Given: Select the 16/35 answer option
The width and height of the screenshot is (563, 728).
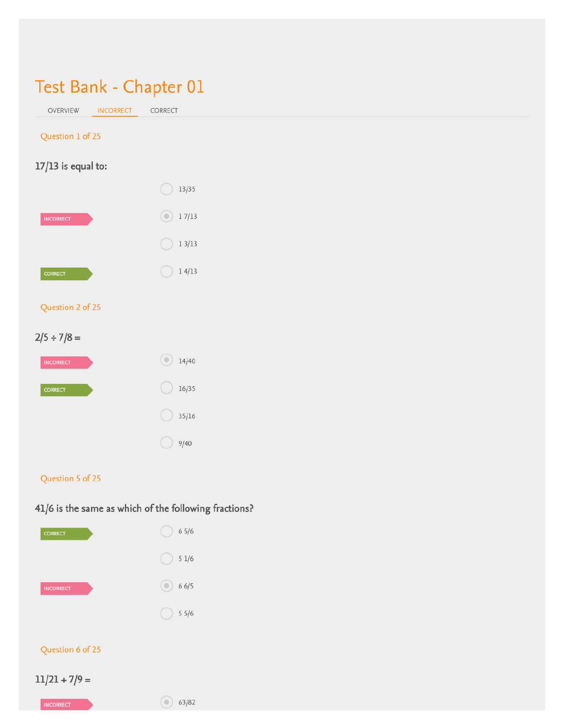Looking at the screenshot, I should point(167,388).
